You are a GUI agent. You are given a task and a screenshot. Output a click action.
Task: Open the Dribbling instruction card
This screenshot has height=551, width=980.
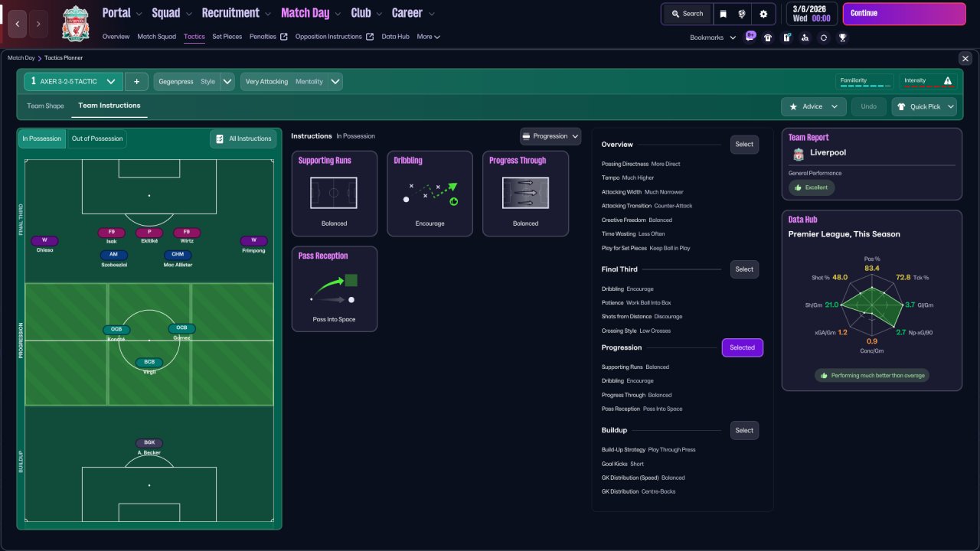tap(430, 194)
